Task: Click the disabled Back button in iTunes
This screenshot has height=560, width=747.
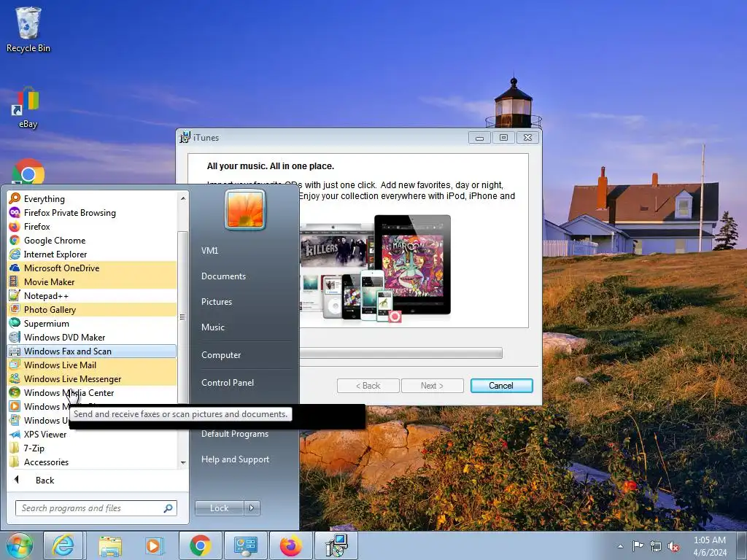Action: [368, 386]
